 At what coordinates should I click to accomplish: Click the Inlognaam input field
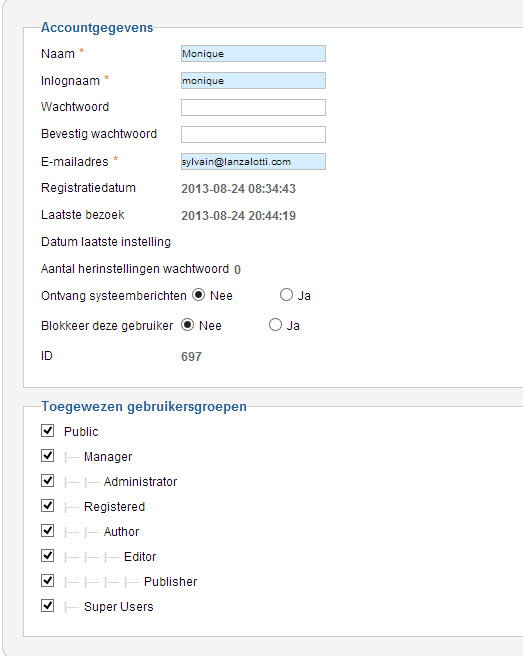[253, 80]
